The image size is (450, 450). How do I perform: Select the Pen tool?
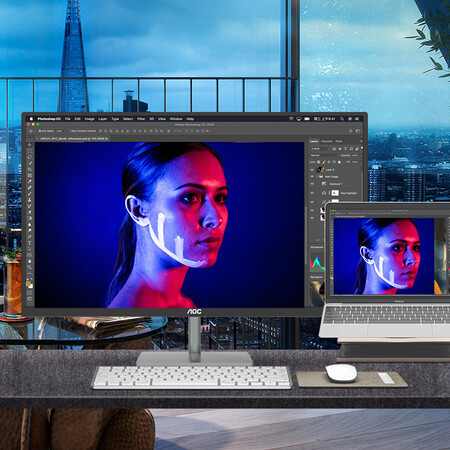pos(30,237)
